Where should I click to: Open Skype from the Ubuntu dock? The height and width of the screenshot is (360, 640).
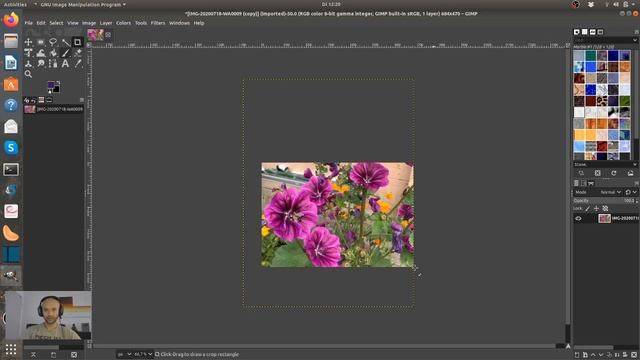tap(11, 147)
